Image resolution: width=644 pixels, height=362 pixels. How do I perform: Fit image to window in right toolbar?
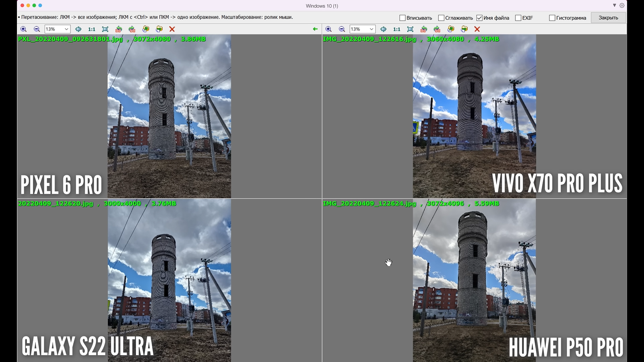pos(410,29)
